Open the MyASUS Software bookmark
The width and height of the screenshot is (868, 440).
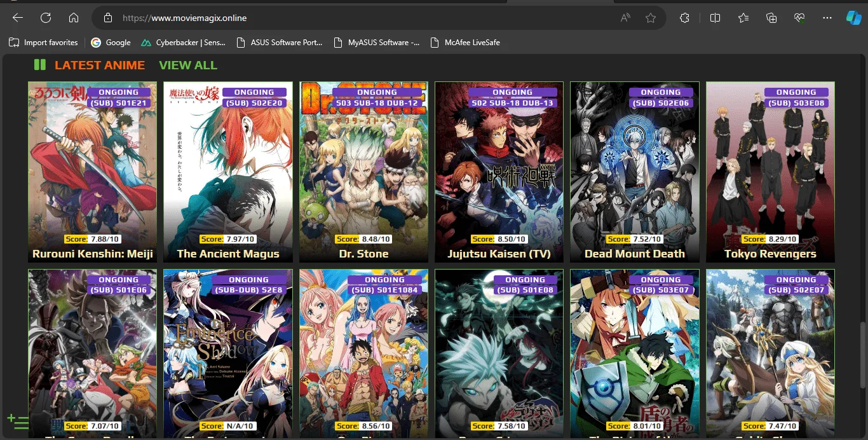click(377, 43)
